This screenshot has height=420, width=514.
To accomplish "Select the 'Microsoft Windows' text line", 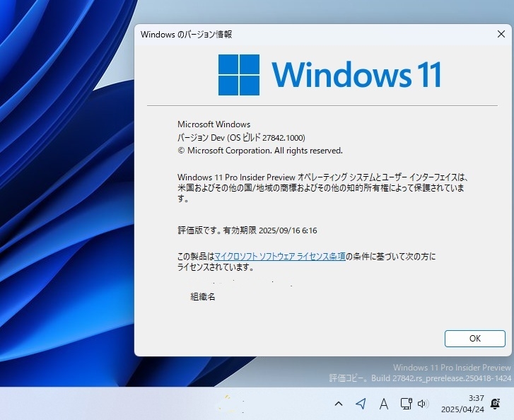I will tap(214, 124).
